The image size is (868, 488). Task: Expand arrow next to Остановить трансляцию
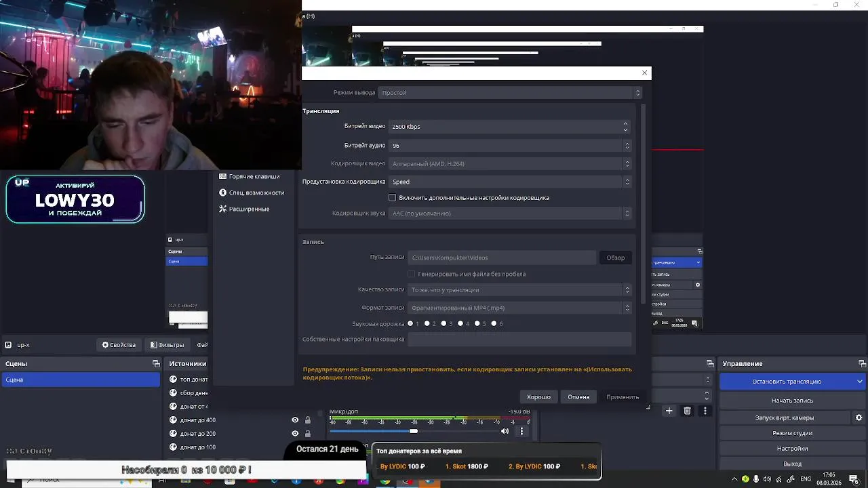point(861,382)
